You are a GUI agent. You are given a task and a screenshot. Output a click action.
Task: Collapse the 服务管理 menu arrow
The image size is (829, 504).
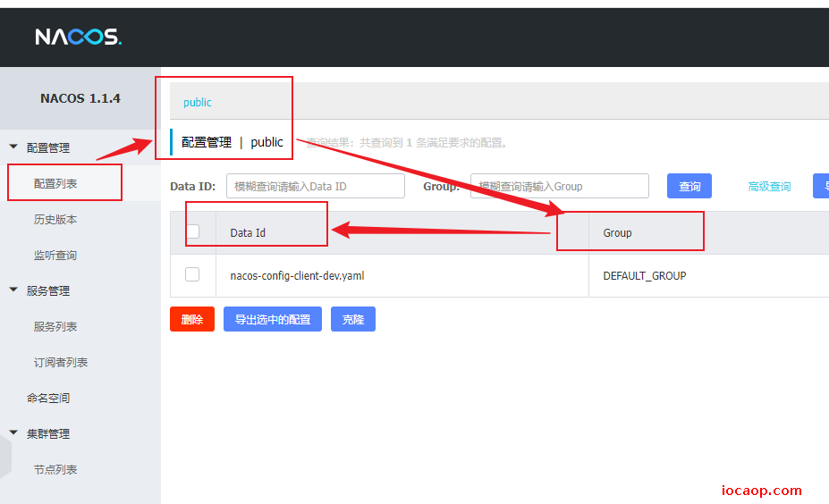pyautogui.click(x=13, y=290)
